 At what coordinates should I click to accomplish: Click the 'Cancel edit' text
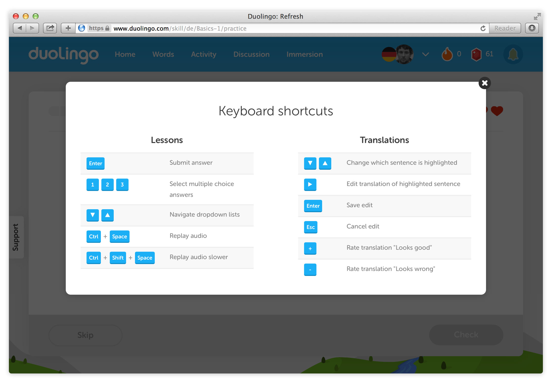pyautogui.click(x=363, y=226)
